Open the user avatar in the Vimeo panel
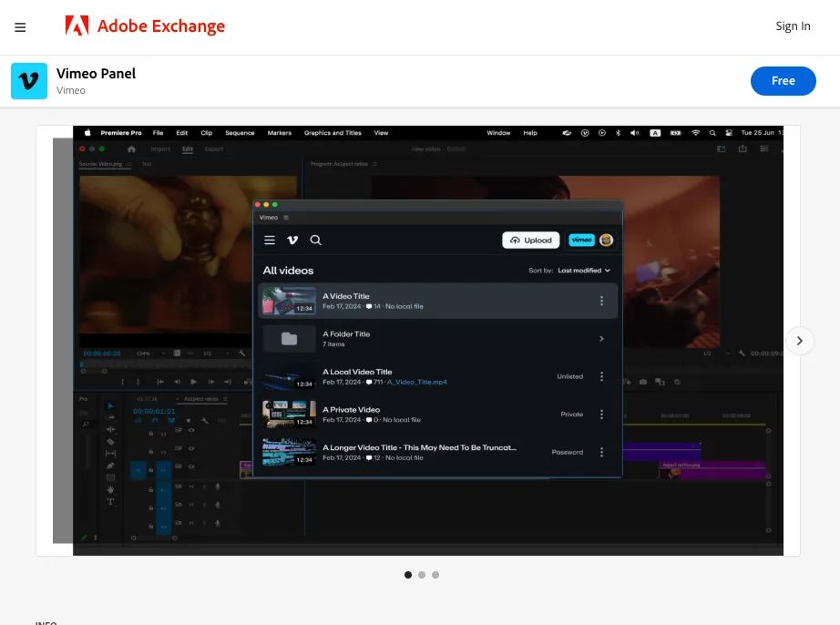The image size is (840, 625). click(607, 240)
